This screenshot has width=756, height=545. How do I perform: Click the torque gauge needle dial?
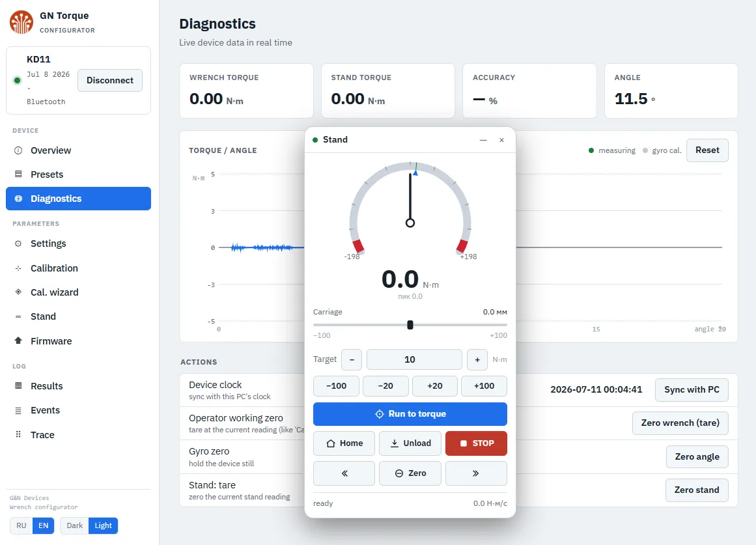[x=410, y=208]
